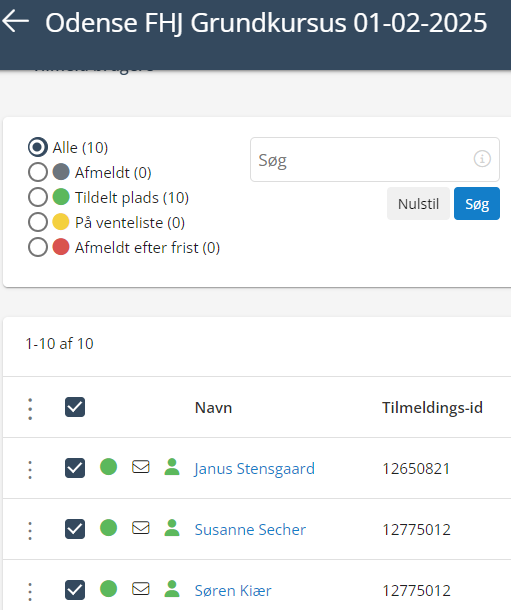Open three-dot menu in table header
511x610 pixels.
30,409
